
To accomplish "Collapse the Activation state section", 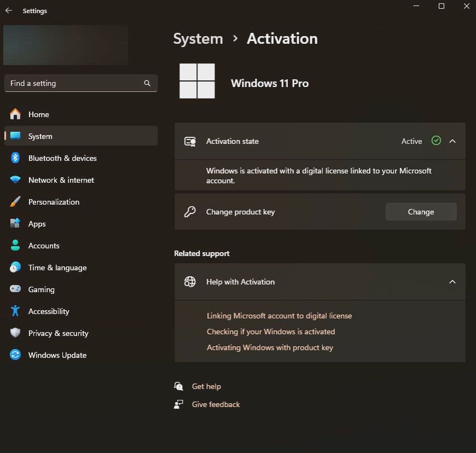I will [x=452, y=141].
